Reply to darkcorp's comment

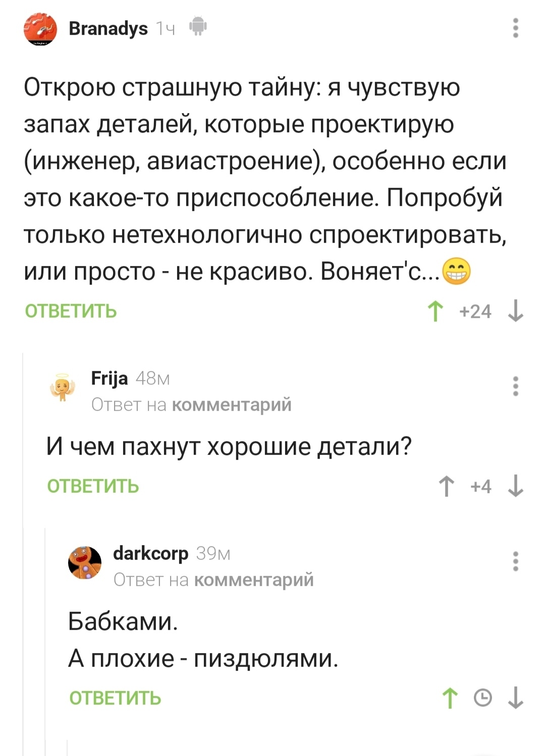pyautogui.click(x=115, y=698)
